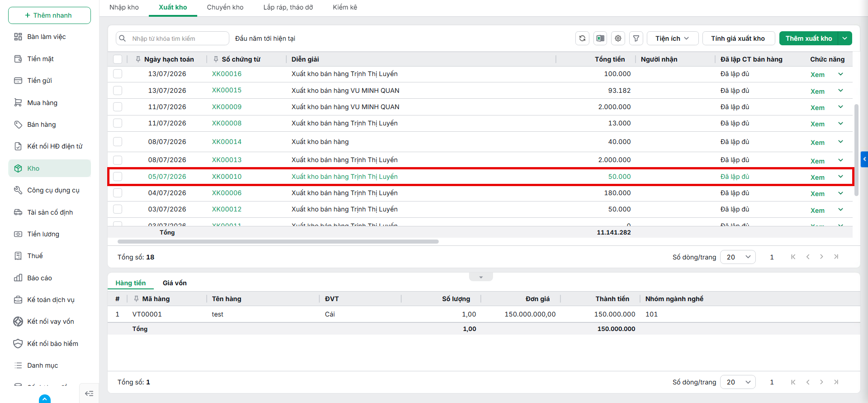This screenshot has height=403, width=868.
Task: Click Kế toán dịch vụ briefcase icon
Action: point(18,300)
